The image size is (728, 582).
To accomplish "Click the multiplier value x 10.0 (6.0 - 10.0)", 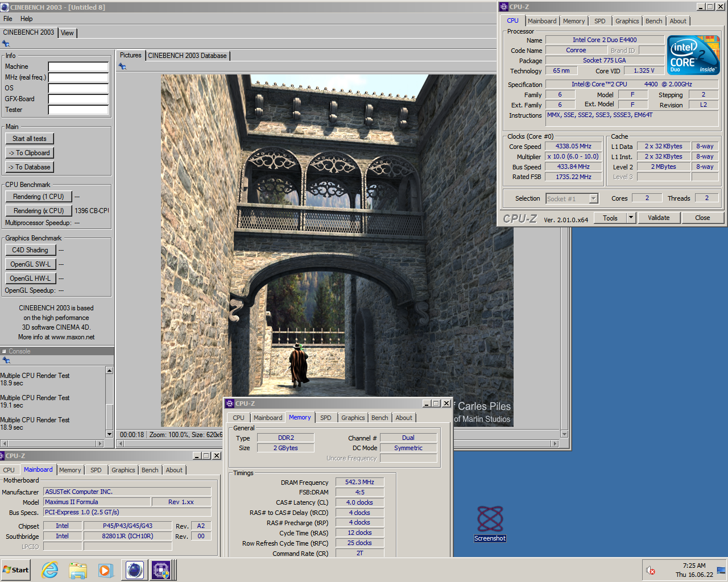I will pos(573,156).
